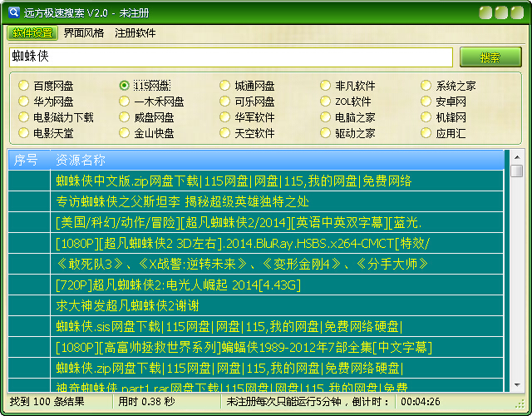Viewport: 532px width, 416px height.
Task: Open result 蜘蛛侠中文版.zip网盘下载
Action: pyautogui.click(x=255, y=181)
